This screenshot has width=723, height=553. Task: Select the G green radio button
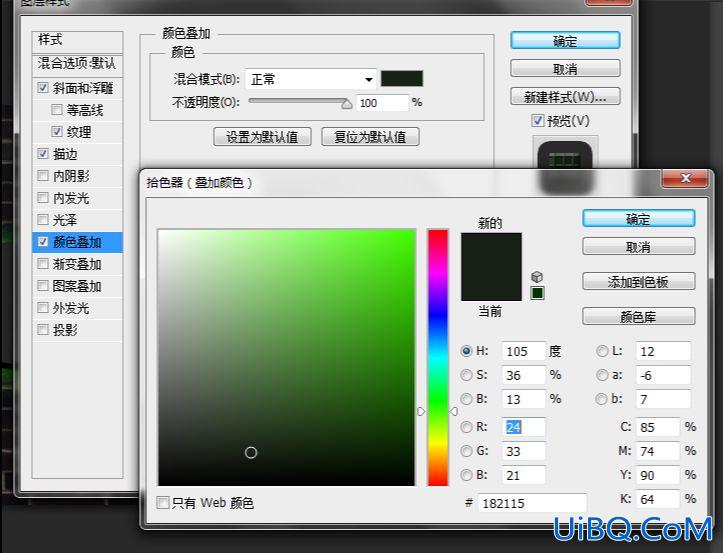click(466, 451)
